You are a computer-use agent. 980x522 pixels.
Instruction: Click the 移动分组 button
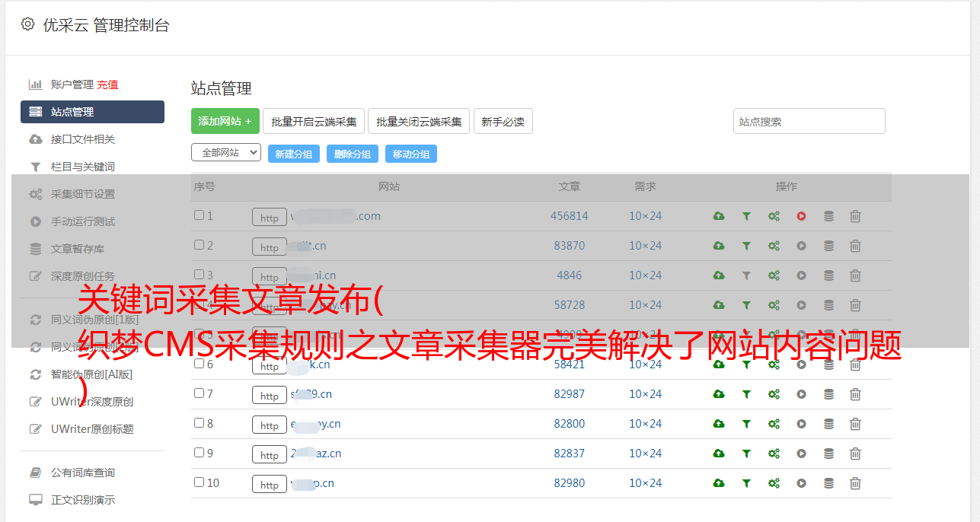click(411, 154)
